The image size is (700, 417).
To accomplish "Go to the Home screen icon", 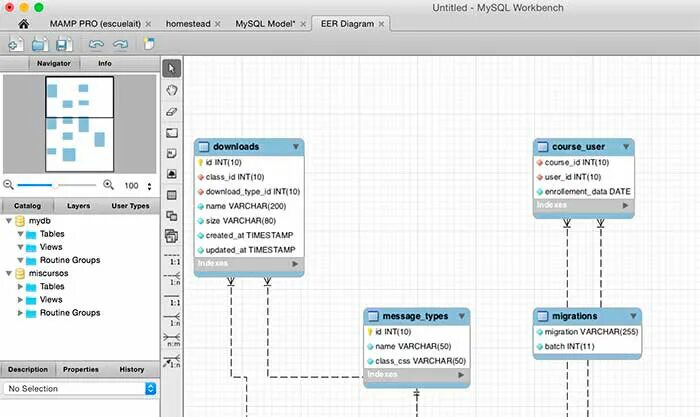I will point(24,24).
